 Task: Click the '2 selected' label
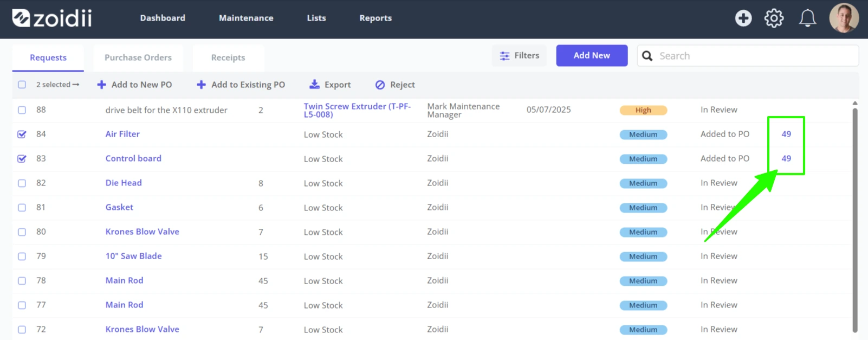pos(53,85)
